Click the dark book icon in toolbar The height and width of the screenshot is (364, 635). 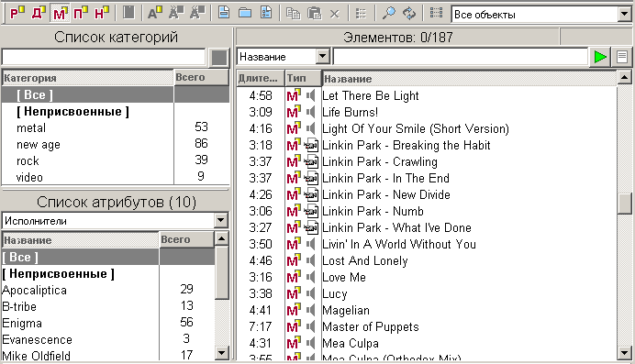[x=128, y=13]
